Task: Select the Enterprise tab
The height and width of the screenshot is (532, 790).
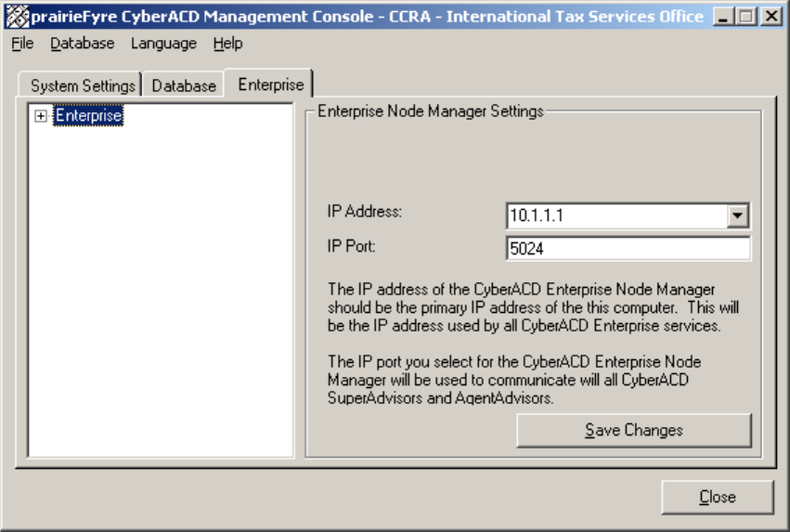Action: click(x=270, y=84)
